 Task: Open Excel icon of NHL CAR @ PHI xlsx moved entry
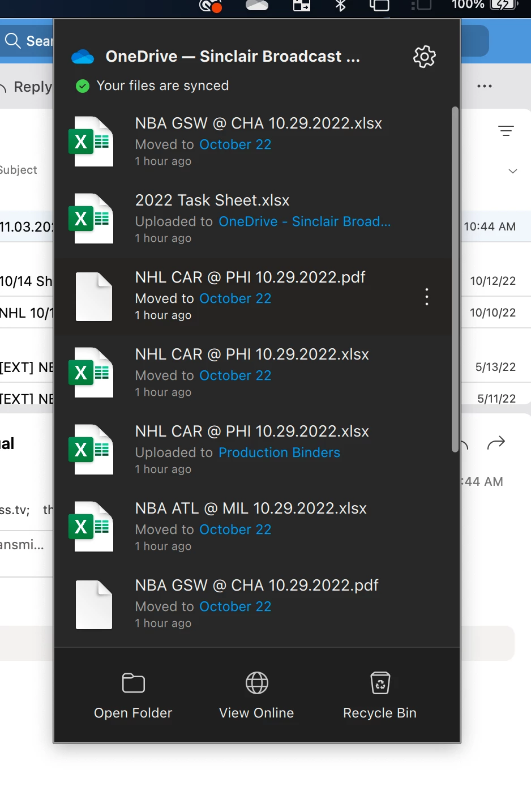tap(91, 373)
